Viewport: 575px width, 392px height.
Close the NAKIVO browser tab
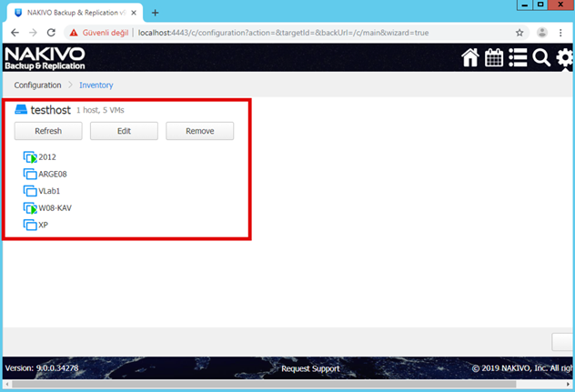click(x=134, y=13)
